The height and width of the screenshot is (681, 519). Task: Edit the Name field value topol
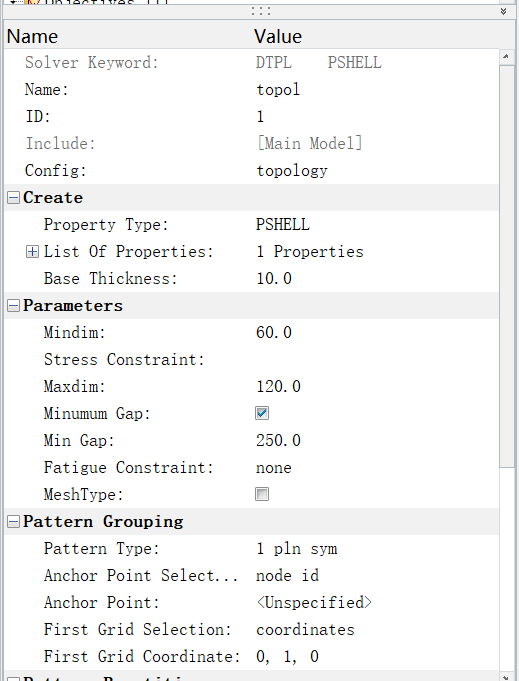[376, 90]
